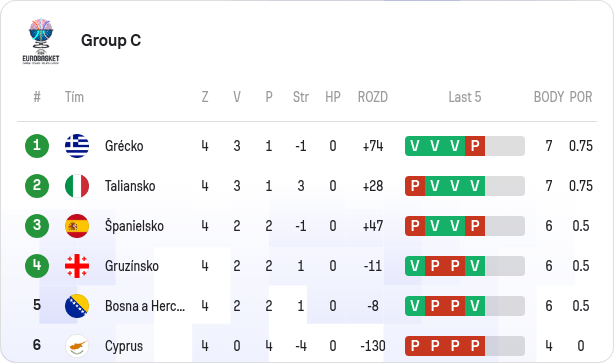Sort by the ROZD column header
The width and height of the screenshot is (614, 363).
pos(373,97)
